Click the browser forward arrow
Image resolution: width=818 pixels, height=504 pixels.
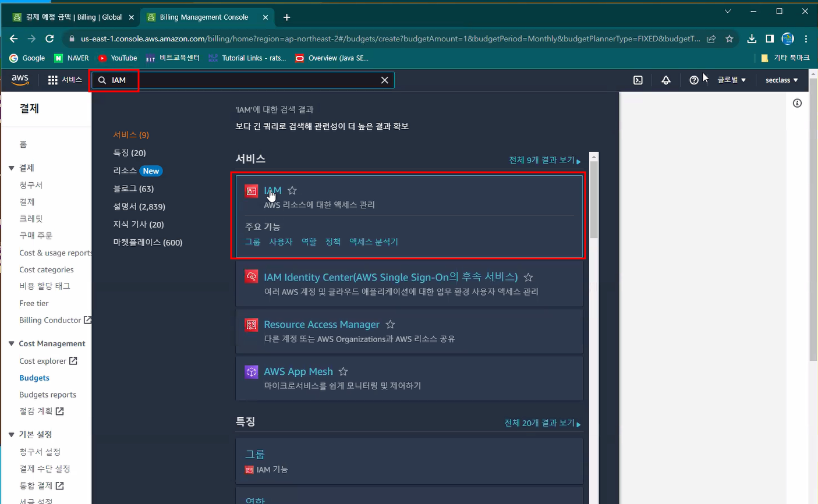pos(31,38)
